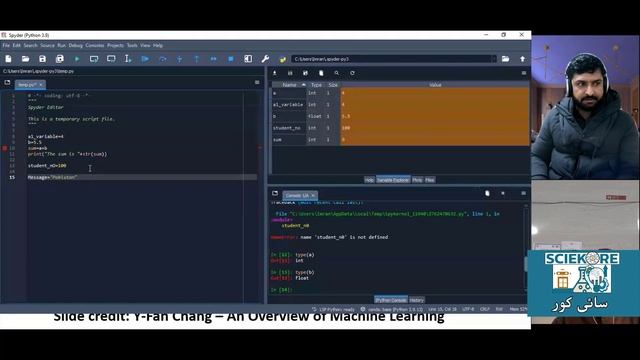Step into function debug icon
640x360 pixels.
pyautogui.click(x=180, y=59)
